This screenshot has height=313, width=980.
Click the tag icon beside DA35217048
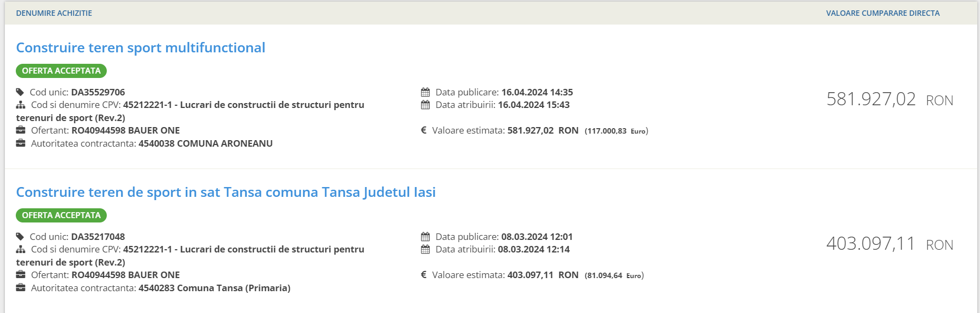pos(20,237)
